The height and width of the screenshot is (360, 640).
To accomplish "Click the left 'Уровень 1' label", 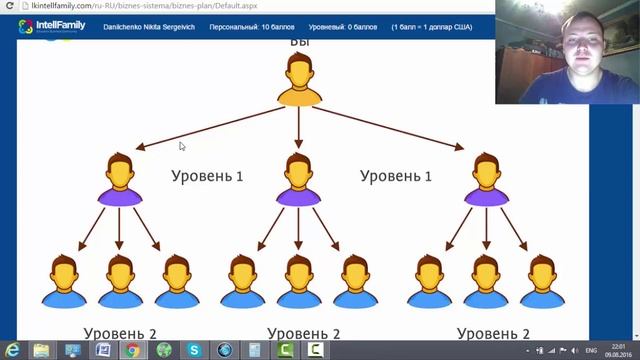I will (x=207, y=176).
